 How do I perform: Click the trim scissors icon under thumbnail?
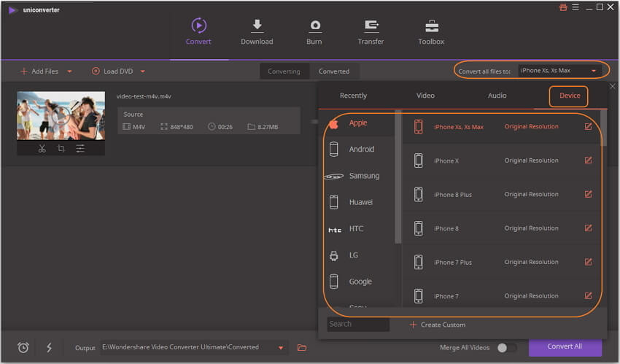coord(42,149)
